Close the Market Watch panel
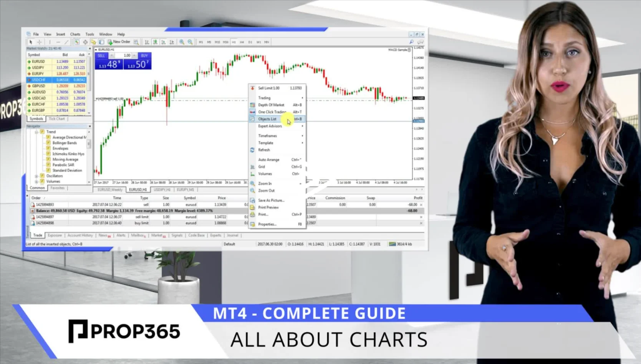Image resolution: width=641 pixels, height=364 pixels. click(90, 49)
